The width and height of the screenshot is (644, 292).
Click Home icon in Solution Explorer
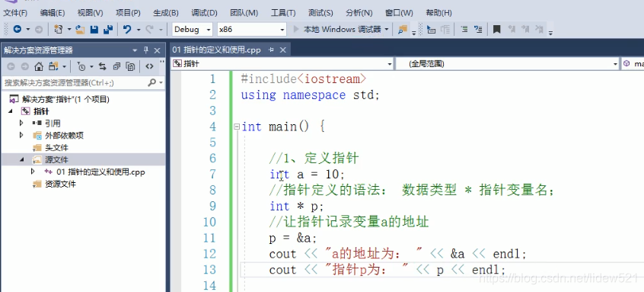[39, 66]
